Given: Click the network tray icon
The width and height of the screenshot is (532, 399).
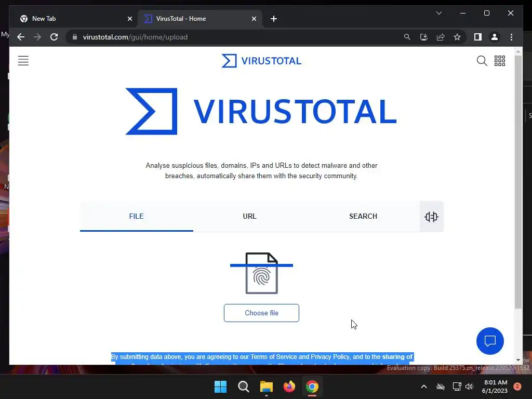Looking at the screenshot, I should [457, 387].
